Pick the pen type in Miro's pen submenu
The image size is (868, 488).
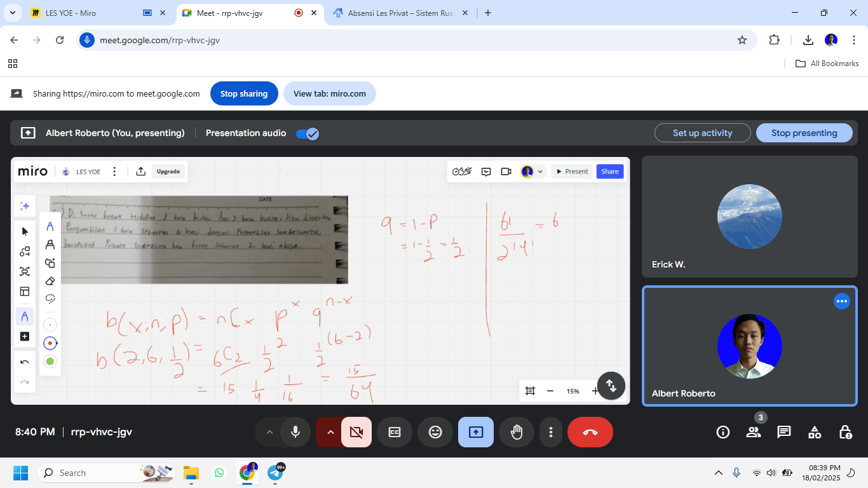[x=50, y=226]
